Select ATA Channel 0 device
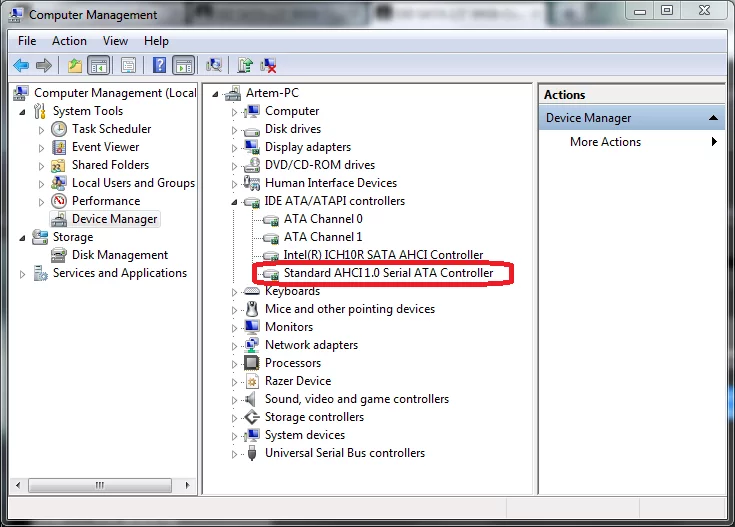This screenshot has height=527, width=735. [323, 219]
